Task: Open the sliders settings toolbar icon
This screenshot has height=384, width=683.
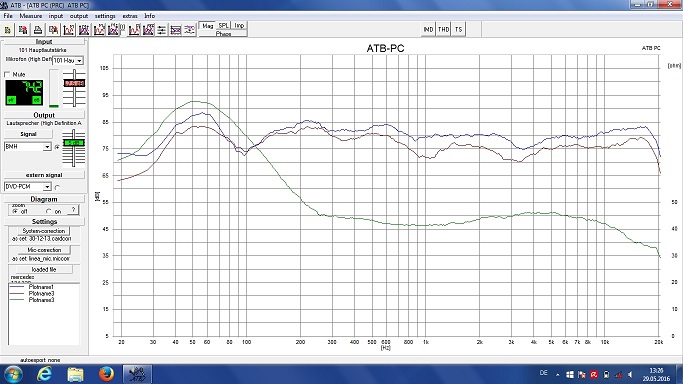Action: [x=162, y=30]
